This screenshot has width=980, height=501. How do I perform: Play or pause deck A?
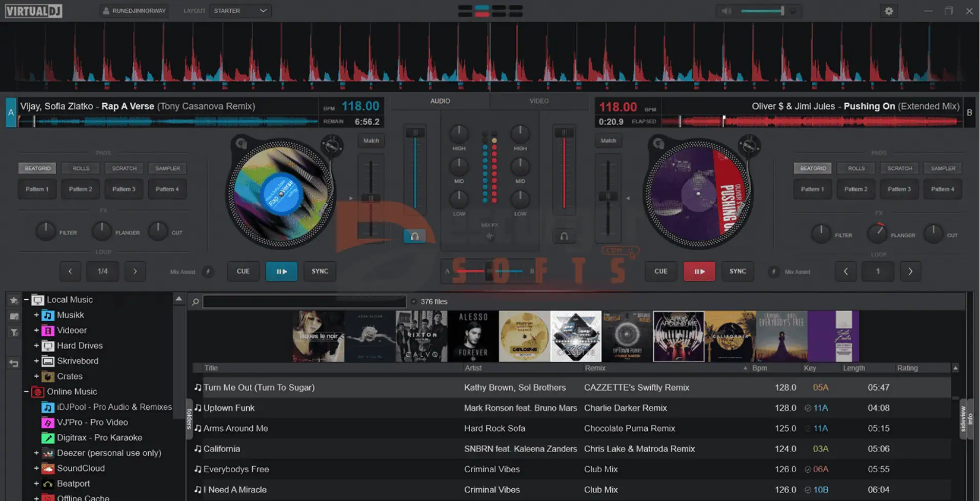(282, 272)
